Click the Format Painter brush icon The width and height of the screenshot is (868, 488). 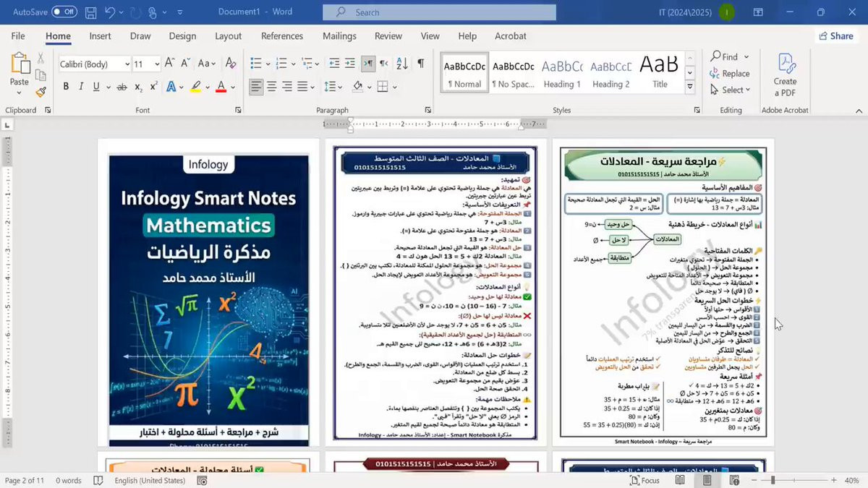pos(41,93)
